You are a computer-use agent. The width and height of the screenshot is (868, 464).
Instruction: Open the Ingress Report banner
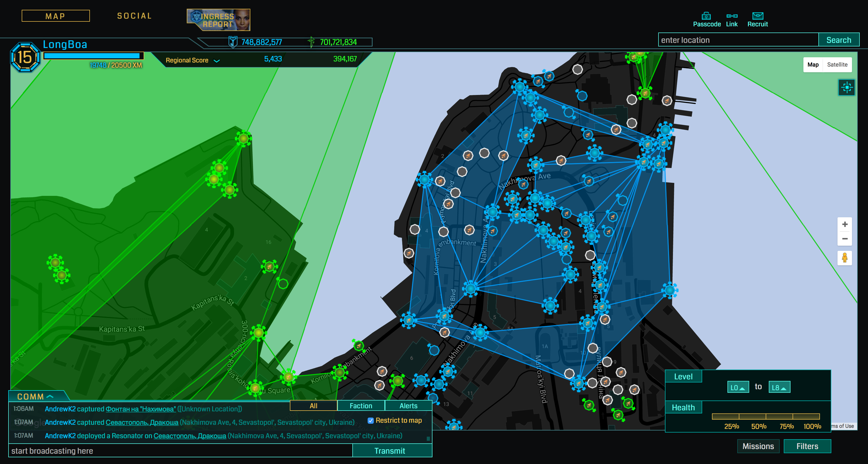[218, 20]
